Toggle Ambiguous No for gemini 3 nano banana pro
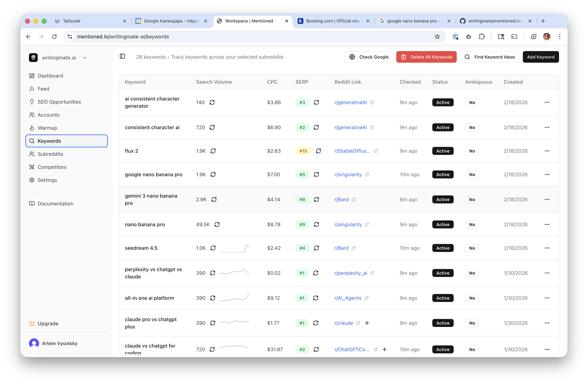588x384 pixels. pos(472,200)
